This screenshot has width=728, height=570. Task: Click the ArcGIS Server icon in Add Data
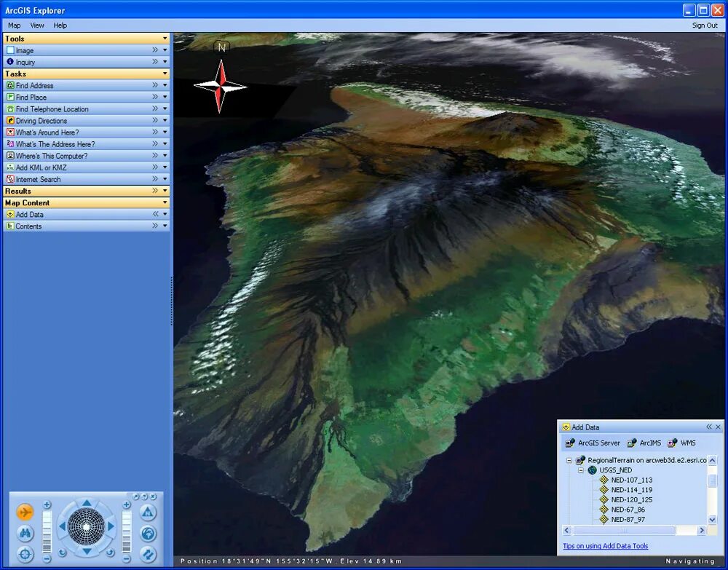(x=570, y=443)
